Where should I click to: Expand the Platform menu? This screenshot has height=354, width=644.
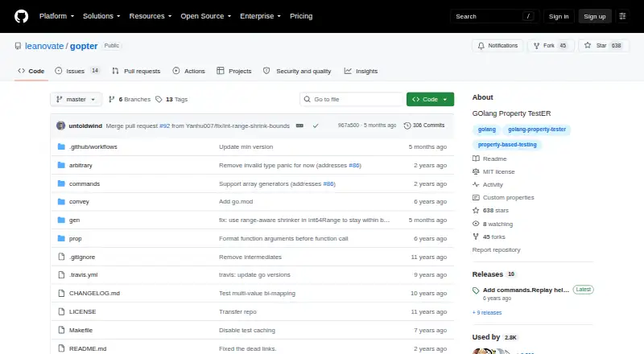[x=56, y=16]
